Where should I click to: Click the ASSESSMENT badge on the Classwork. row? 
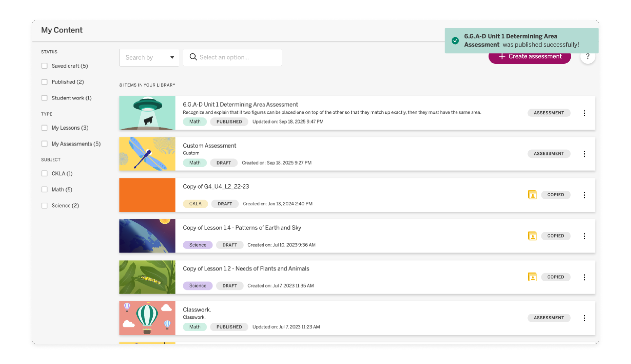coord(549,318)
